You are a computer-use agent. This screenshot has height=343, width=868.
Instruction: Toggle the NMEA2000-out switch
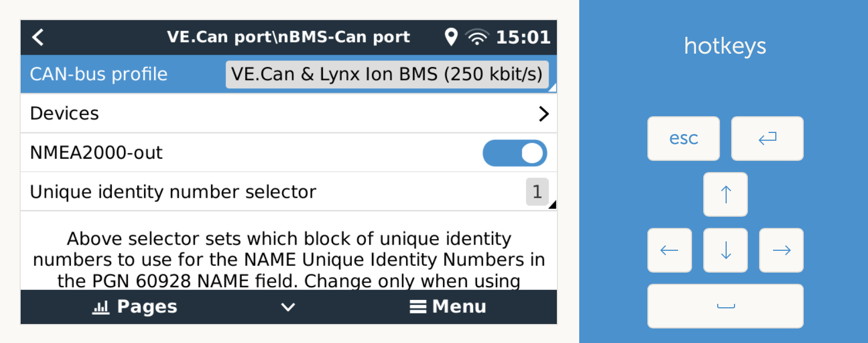coord(514,153)
